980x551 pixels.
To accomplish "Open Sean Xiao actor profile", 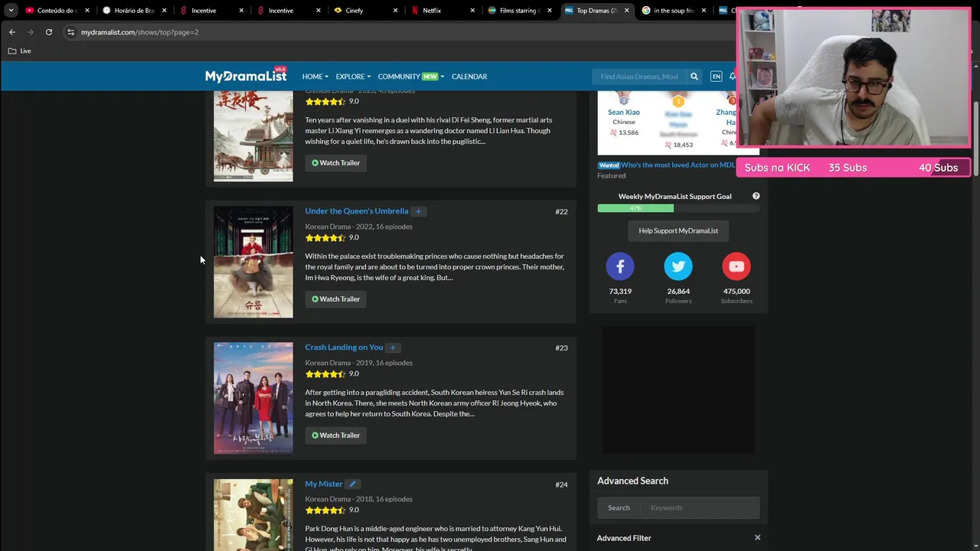I will coord(624,112).
